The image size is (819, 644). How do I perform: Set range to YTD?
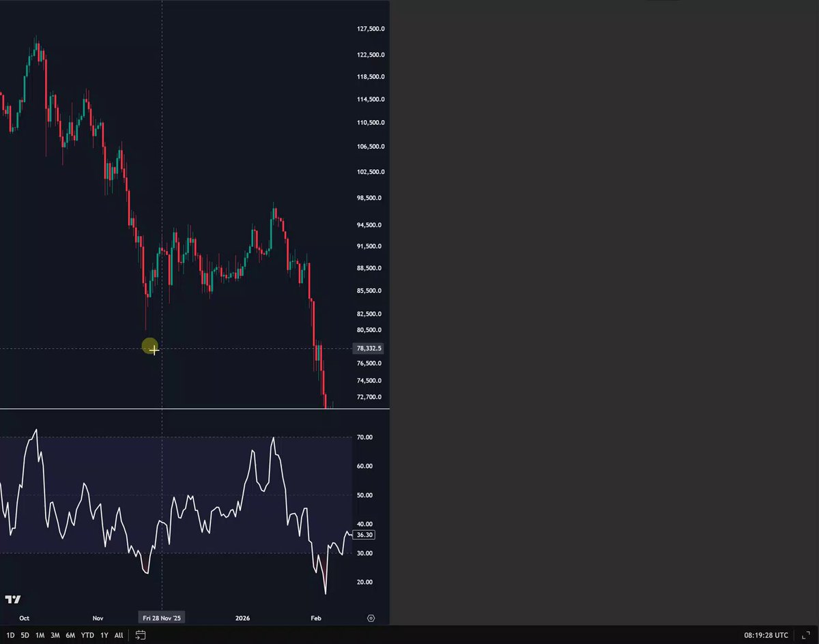tap(87, 635)
